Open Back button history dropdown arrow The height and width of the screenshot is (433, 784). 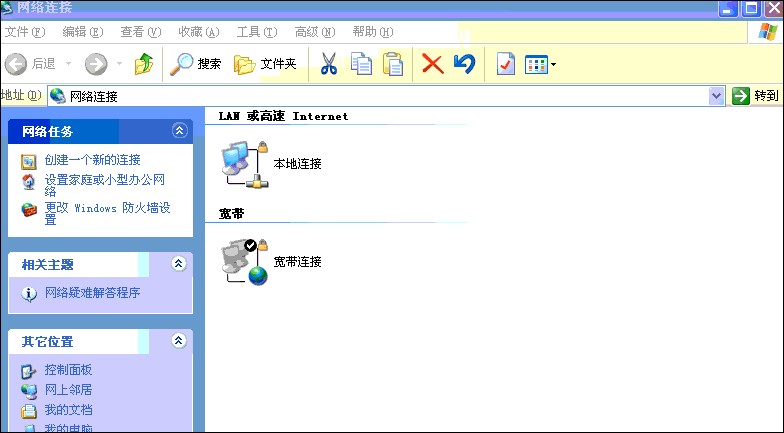[68, 64]
